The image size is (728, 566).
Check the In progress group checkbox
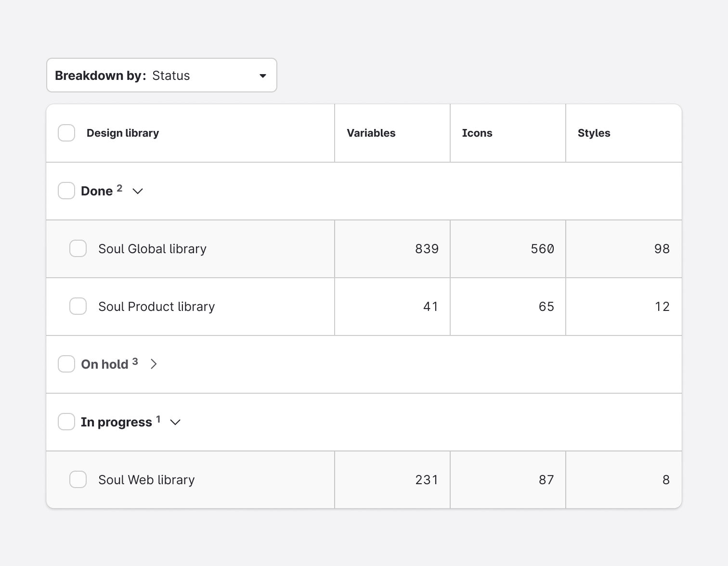(66, 422)
